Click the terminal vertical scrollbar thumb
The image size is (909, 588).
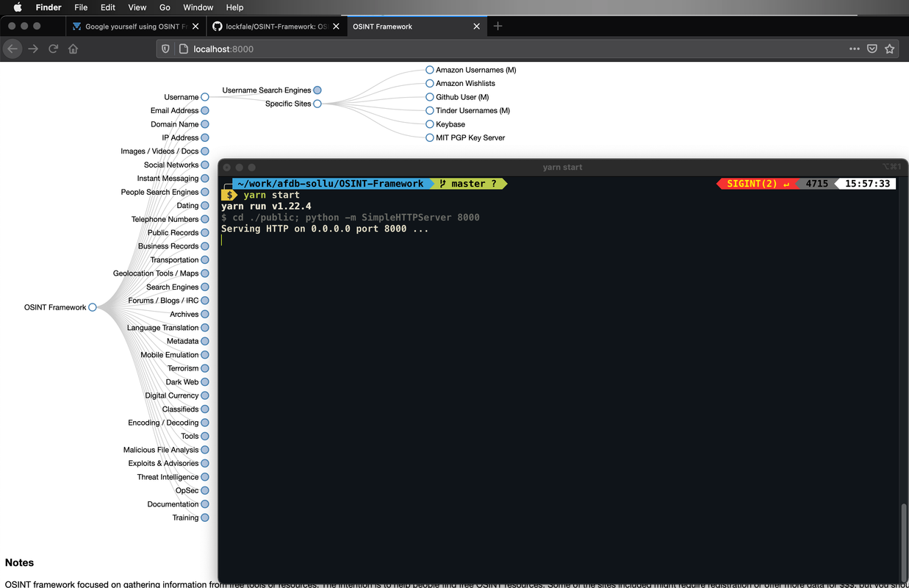pos(904,542)
